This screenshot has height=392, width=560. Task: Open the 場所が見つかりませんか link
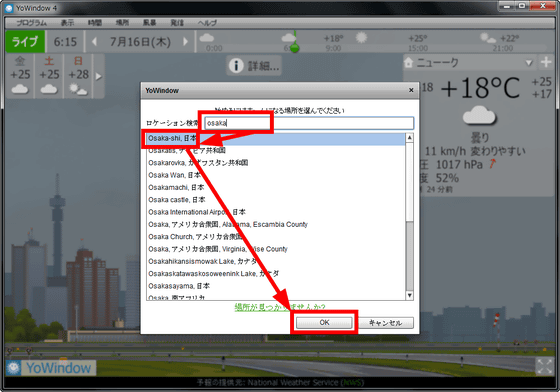280,307
